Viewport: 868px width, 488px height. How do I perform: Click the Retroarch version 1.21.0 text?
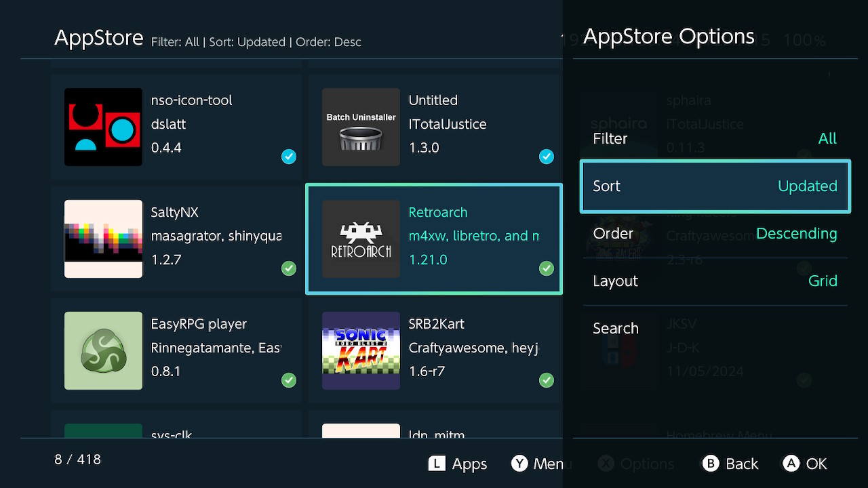coord(428,260)
